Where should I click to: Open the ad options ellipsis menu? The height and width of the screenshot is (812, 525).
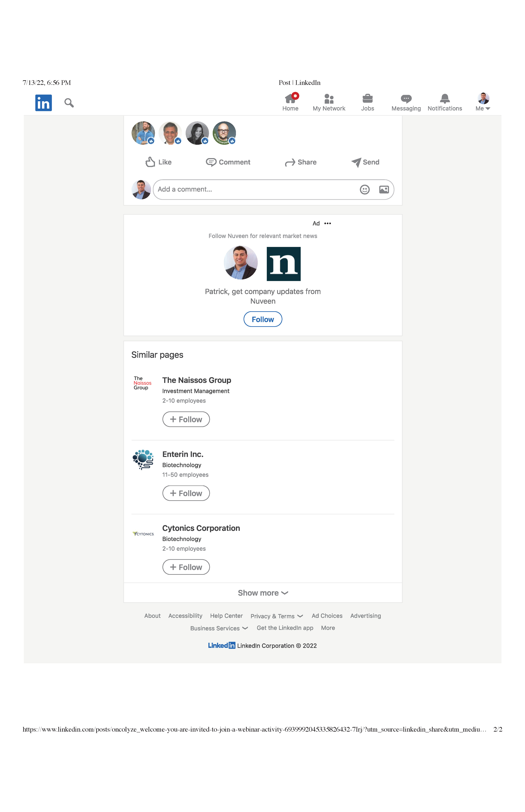tap(328, 224)
